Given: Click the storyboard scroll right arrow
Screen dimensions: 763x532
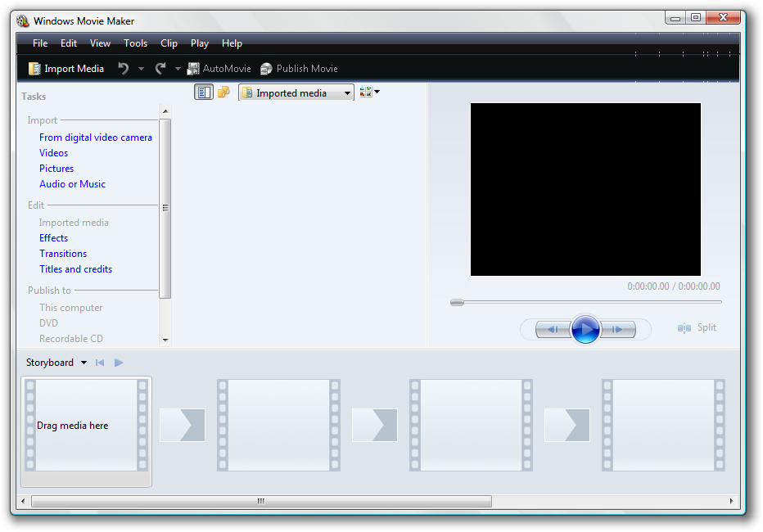Looking at the screenshot, I should pyautogui.click(x=731, y=502).
